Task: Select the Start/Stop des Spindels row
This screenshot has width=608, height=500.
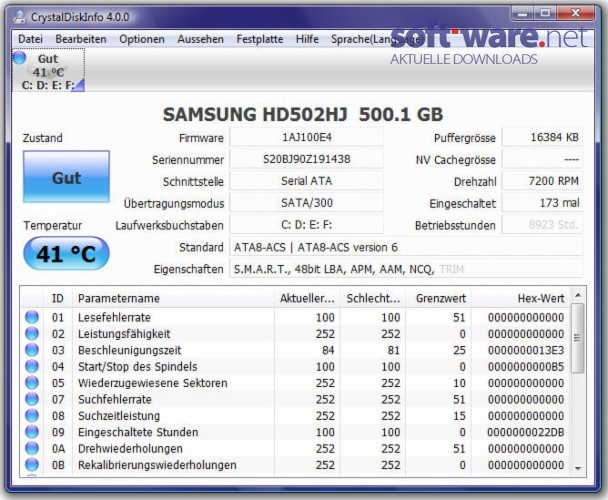Action: [x=295, y=367]
